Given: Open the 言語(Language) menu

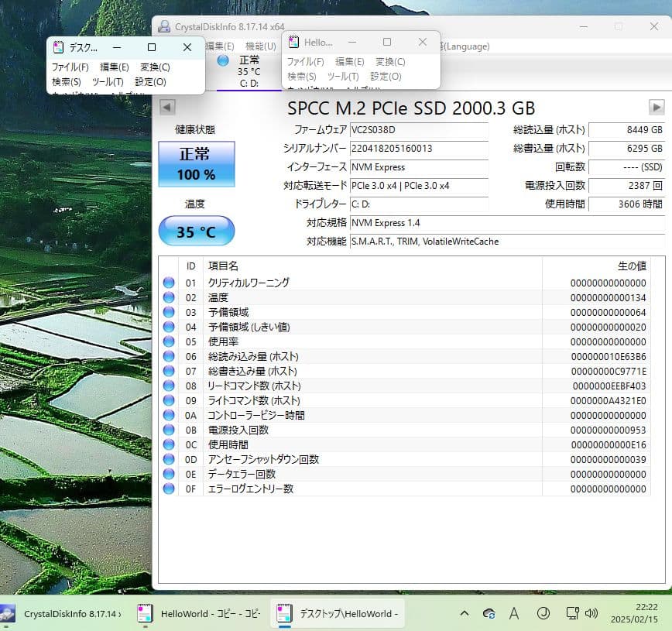Looking at the screenshot, I should tap(465, 46).
